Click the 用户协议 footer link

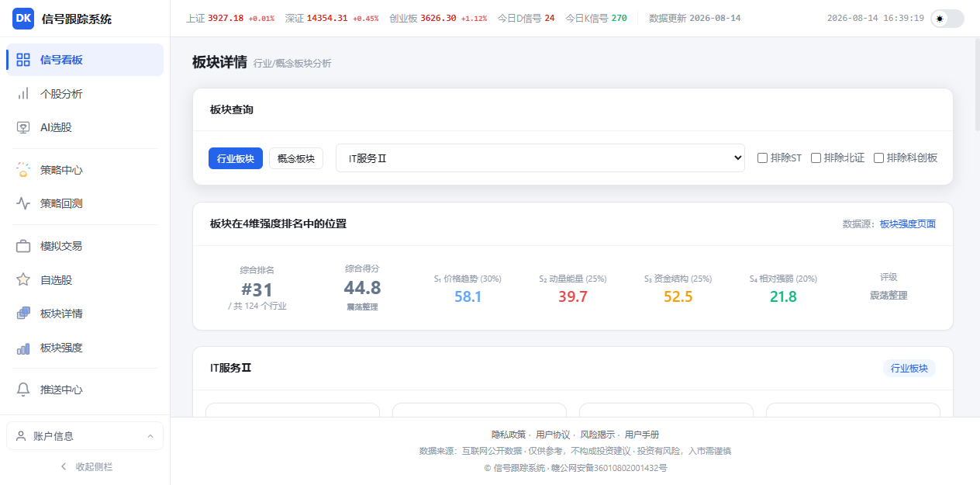pyautogui.click(x=553, y=435)
